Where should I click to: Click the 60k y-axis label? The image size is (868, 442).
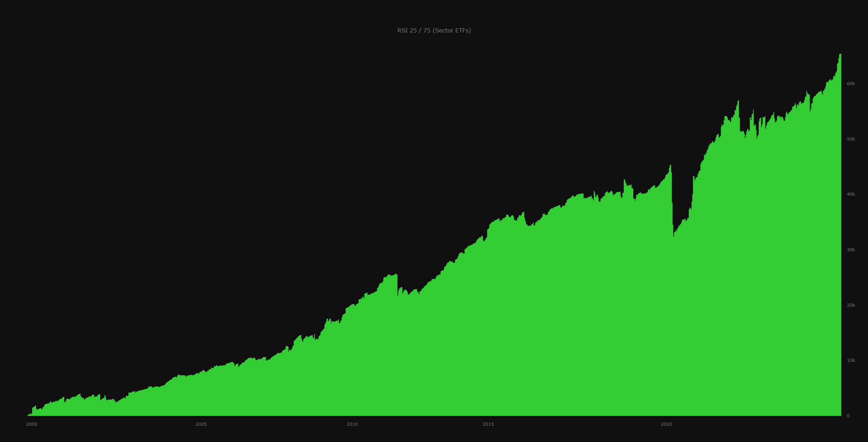pyautogui.click(x=851, y=84)
